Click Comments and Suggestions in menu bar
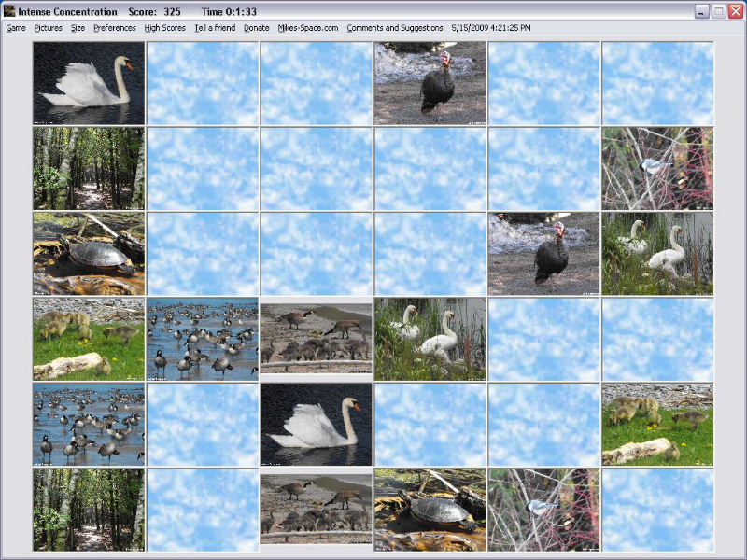Image resolution: width=747 pixels, height=560 pixels. point(395,28)
